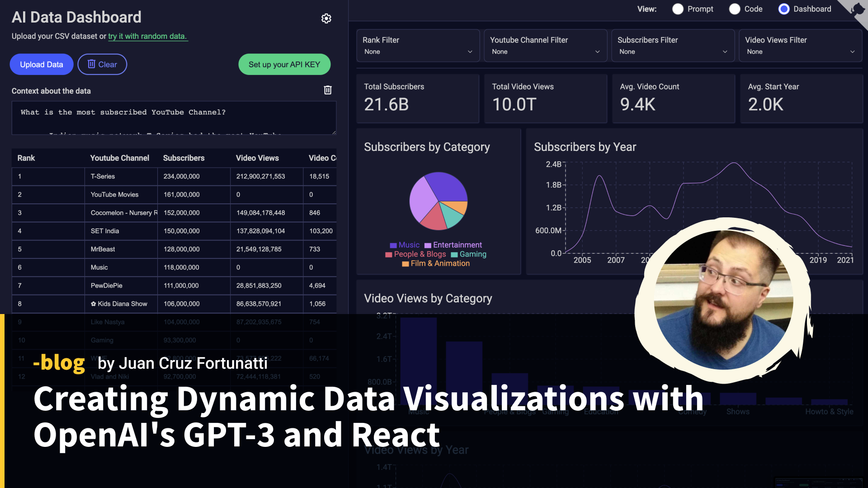Select the T-Series channel cell

121,177
